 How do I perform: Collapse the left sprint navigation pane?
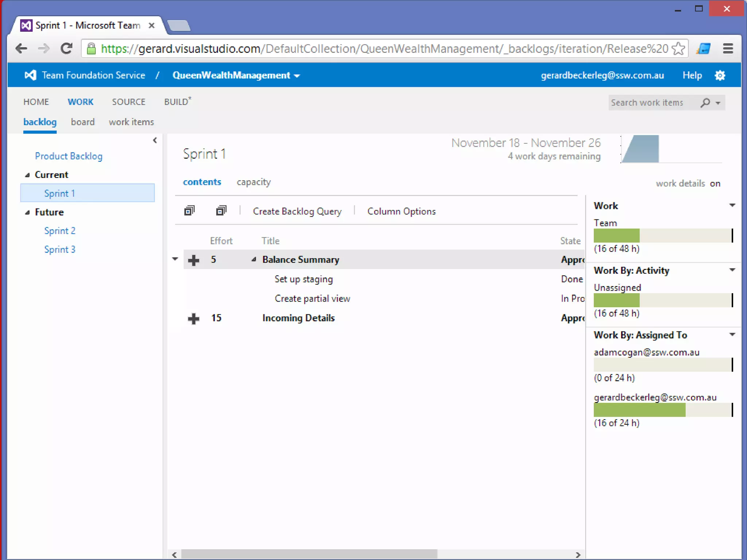(155, 140)
